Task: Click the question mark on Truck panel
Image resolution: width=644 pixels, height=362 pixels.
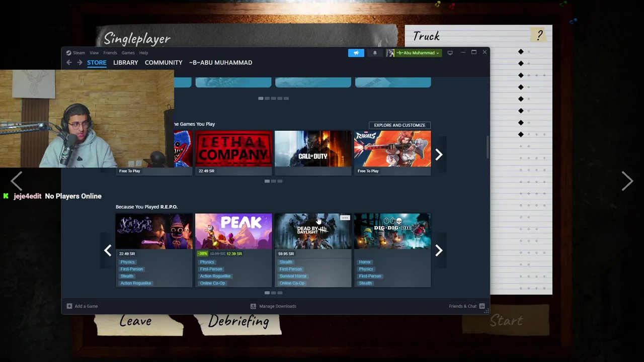Action: [539, 35]
